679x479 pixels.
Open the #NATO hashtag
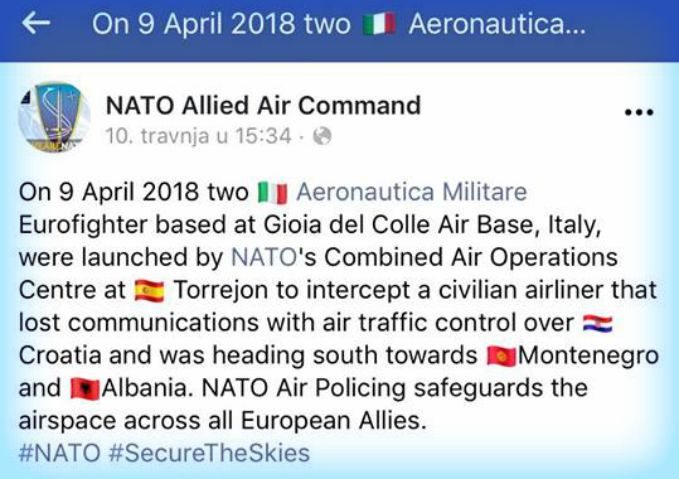click(59, 453)
